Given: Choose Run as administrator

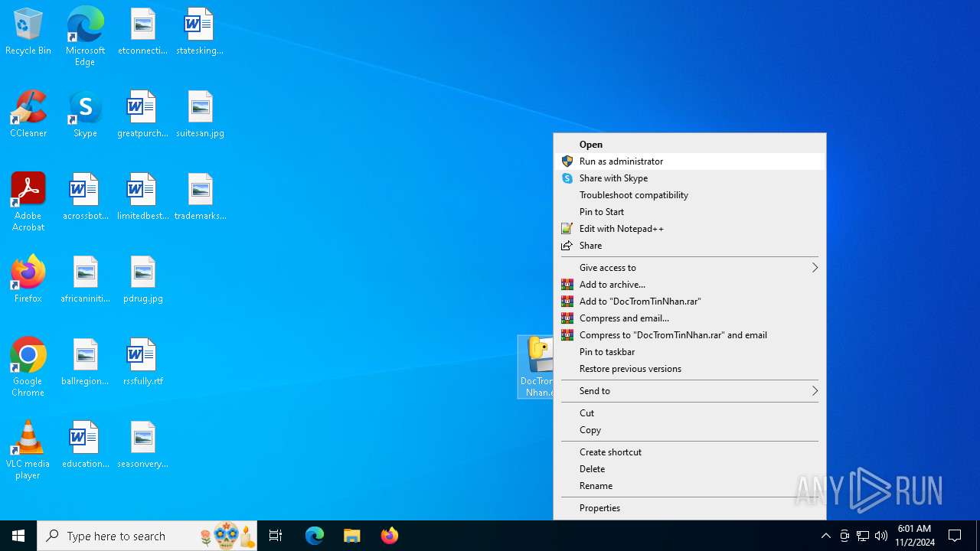Looking at the screenshot, I should [x=621, y=161].
